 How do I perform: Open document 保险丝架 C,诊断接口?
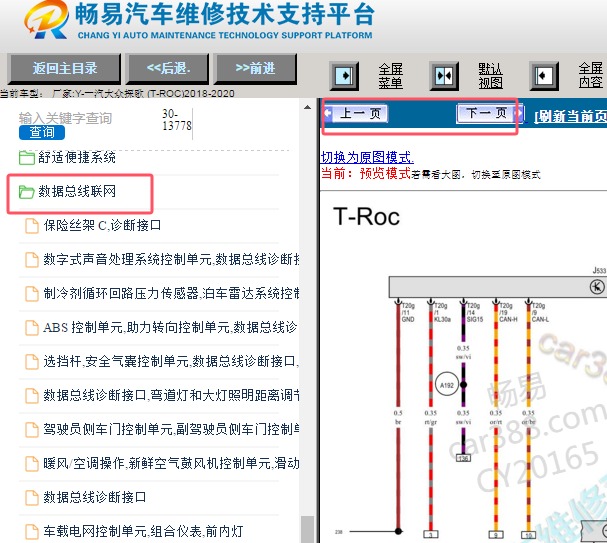93,225
